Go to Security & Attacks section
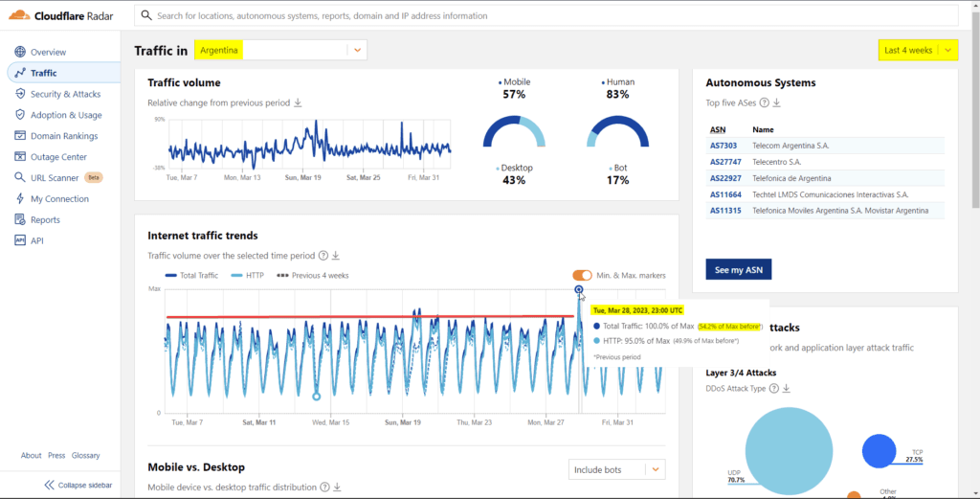 click(x=65, y=94)
